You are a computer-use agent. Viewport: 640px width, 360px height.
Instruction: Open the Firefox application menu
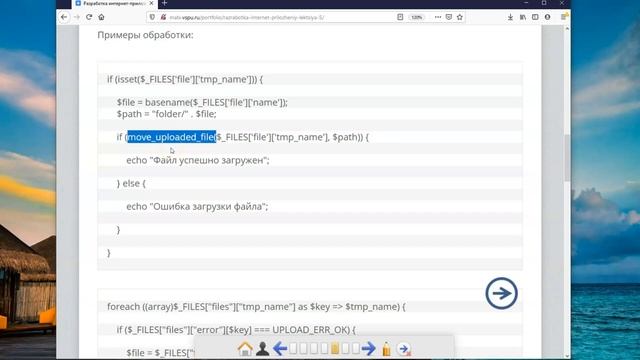pos(564,17)
